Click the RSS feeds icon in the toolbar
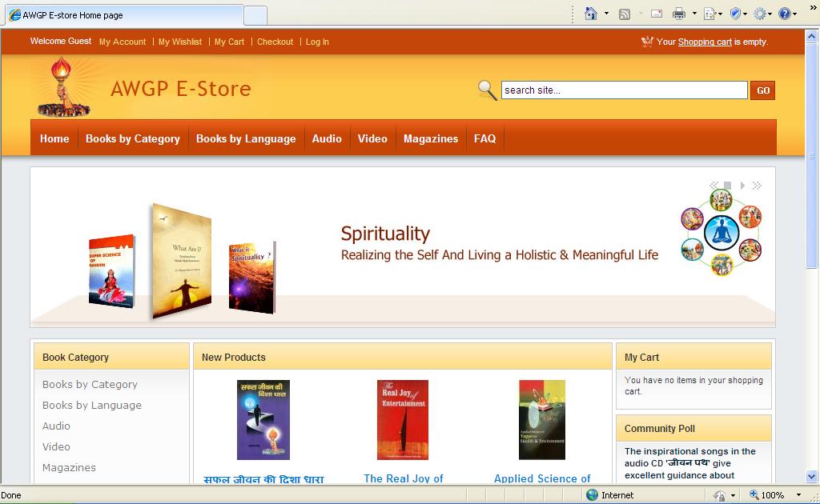The image size is (820, 504). pyautogui.click(x=625, y=14)
